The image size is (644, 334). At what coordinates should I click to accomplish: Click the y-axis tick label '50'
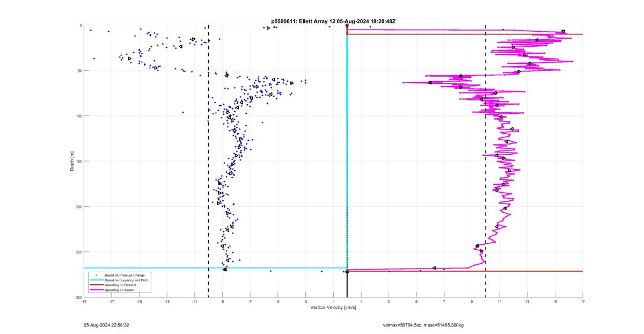point(79,71)
